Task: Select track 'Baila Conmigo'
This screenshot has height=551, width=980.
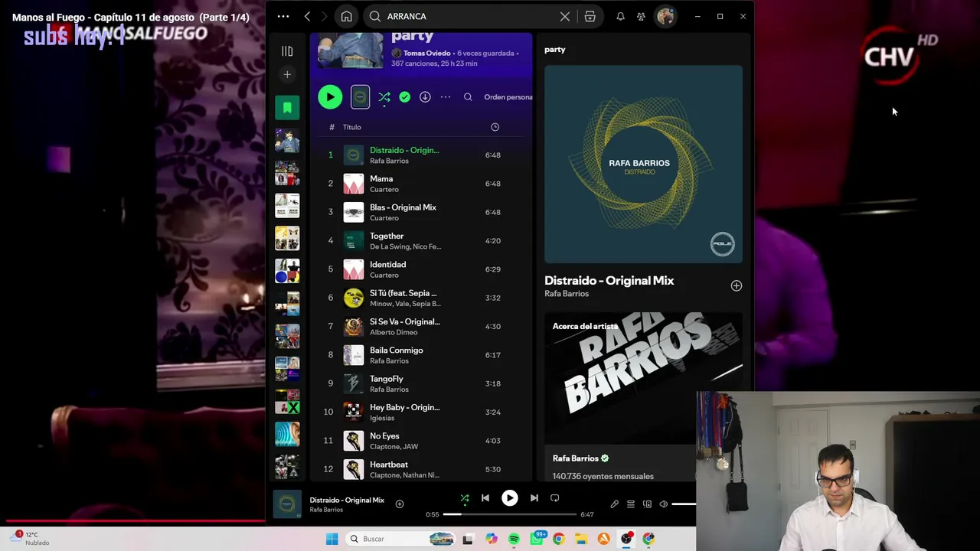Action: point(420,355)
